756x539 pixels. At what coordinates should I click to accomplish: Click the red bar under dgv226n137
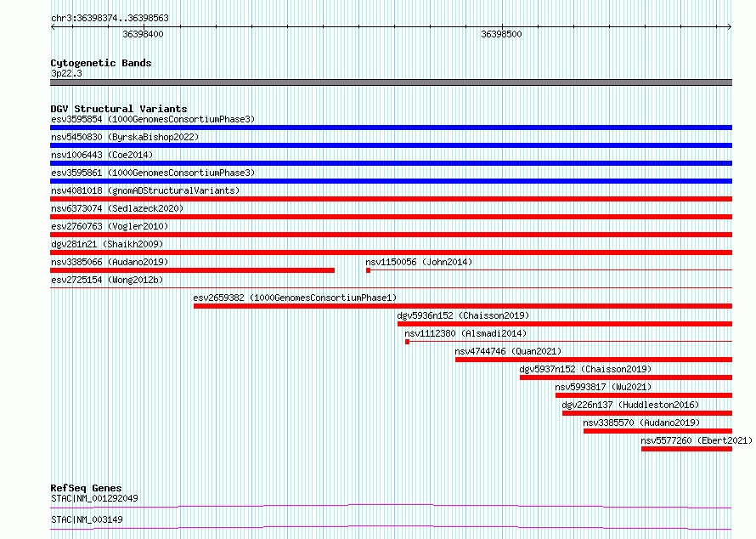click(x=647, y=413)
